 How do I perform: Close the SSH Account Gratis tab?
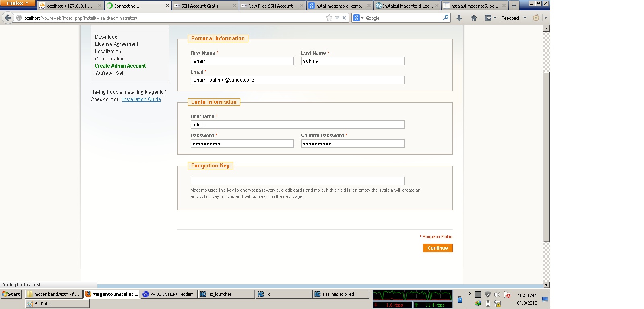click(235, 6)
